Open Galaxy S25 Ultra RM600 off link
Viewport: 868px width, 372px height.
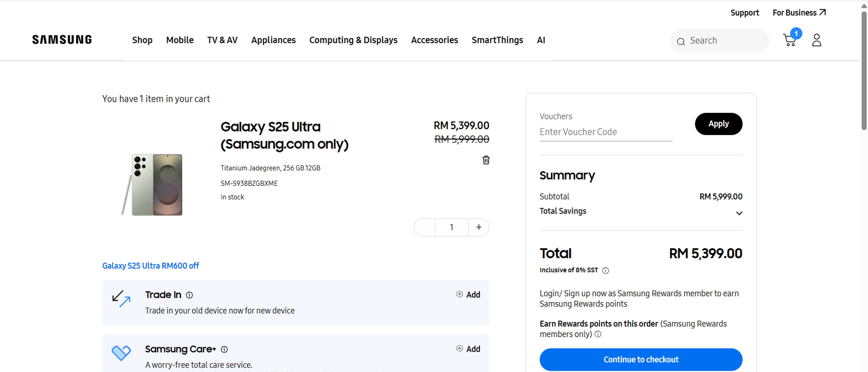pos(151,266)
